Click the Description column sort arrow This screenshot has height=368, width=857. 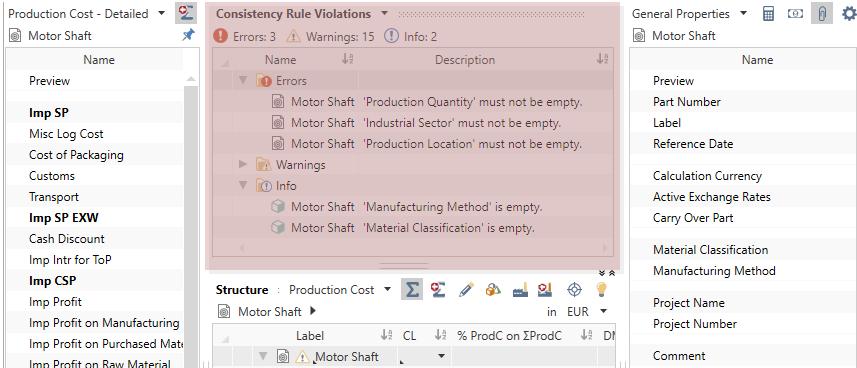point(602,60)
